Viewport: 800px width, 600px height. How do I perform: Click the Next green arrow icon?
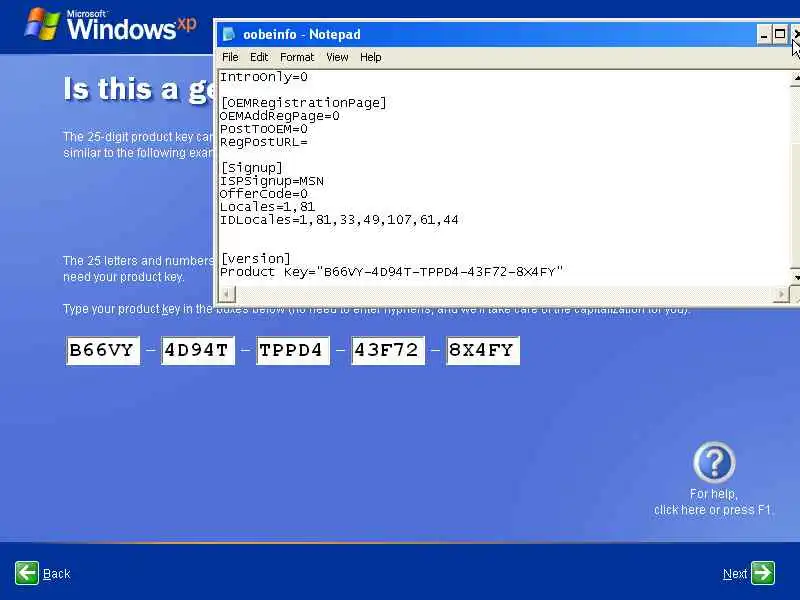763,573
